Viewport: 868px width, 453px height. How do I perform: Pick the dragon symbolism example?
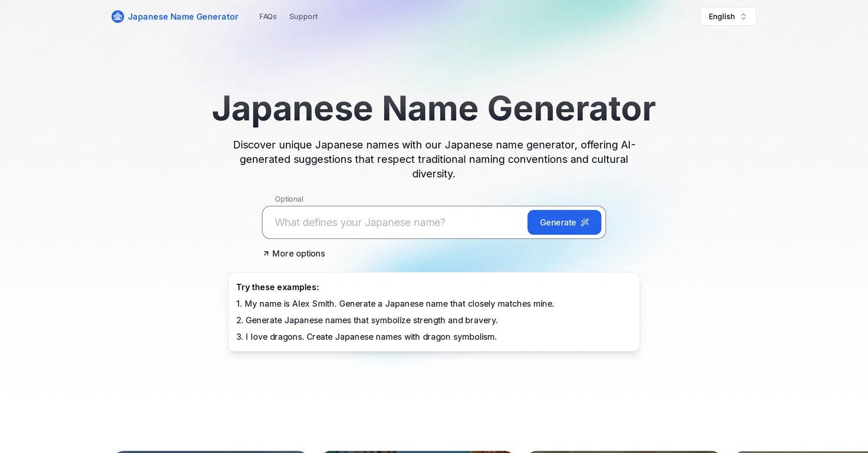[x=367, y=337]
